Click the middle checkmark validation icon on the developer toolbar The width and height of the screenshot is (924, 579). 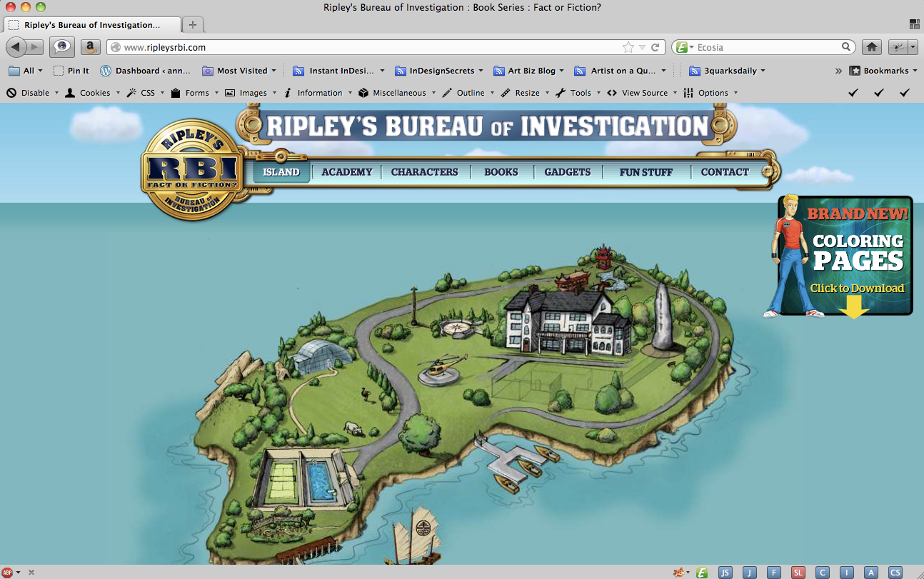coord(879,93)
